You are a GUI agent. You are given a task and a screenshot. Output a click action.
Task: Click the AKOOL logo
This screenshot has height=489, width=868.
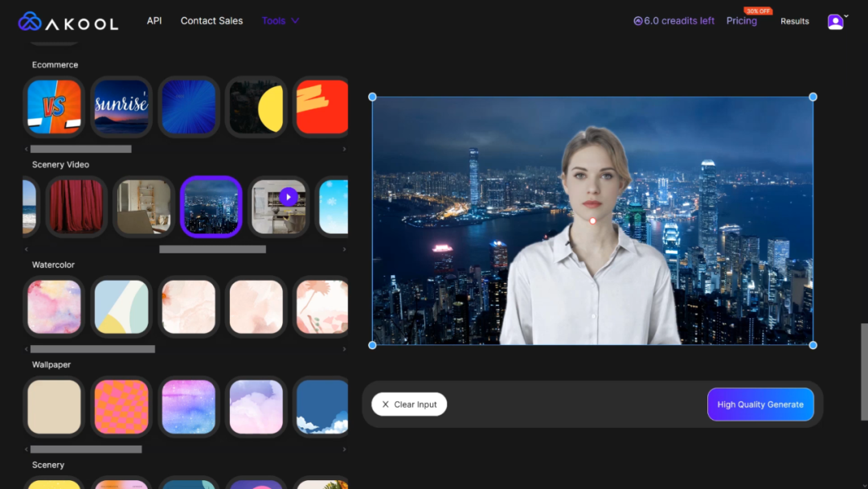[68, 22]
